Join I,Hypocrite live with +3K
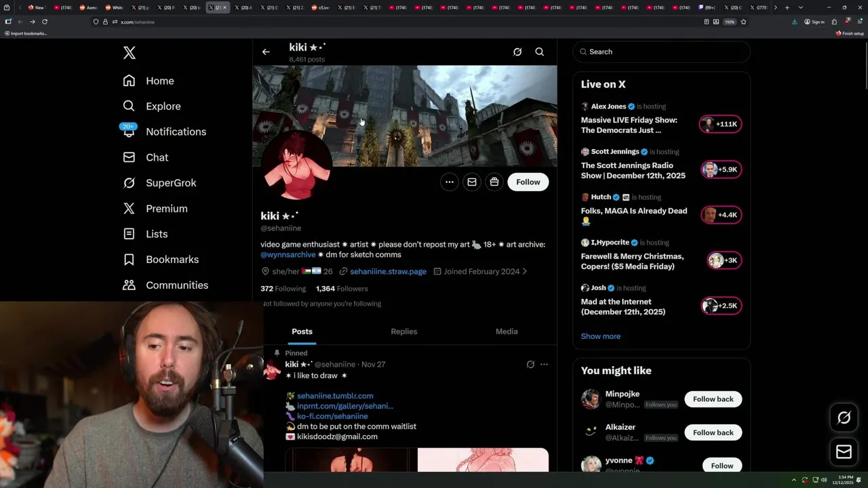Viewport: 868px width, 488px height. coord(724,260)
